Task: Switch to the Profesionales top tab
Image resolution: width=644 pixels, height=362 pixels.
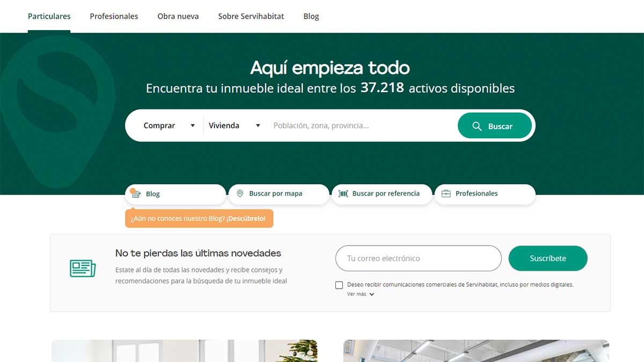Action: pos(114,16)
